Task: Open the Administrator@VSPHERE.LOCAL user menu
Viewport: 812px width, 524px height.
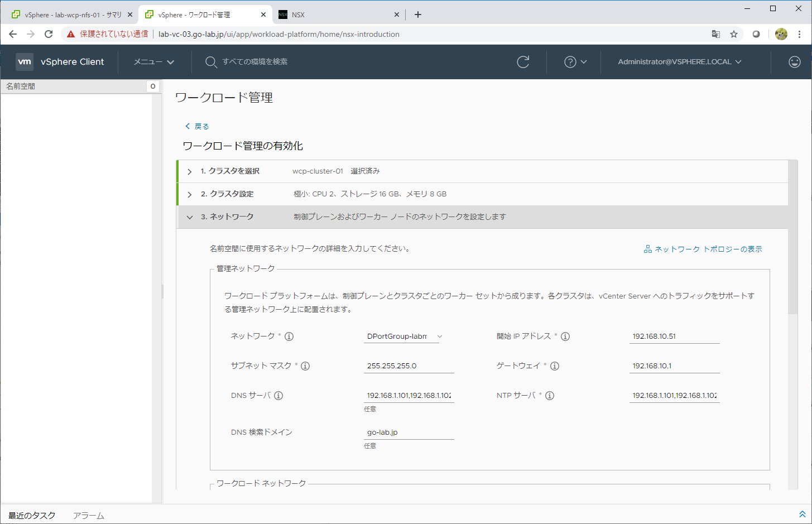Action: 680,62
